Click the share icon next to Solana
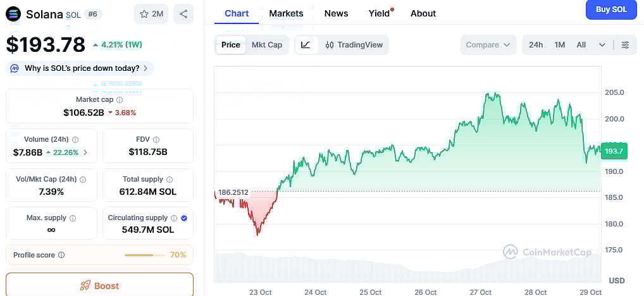This screenshot has width=644, height=296. click(183, 14)
